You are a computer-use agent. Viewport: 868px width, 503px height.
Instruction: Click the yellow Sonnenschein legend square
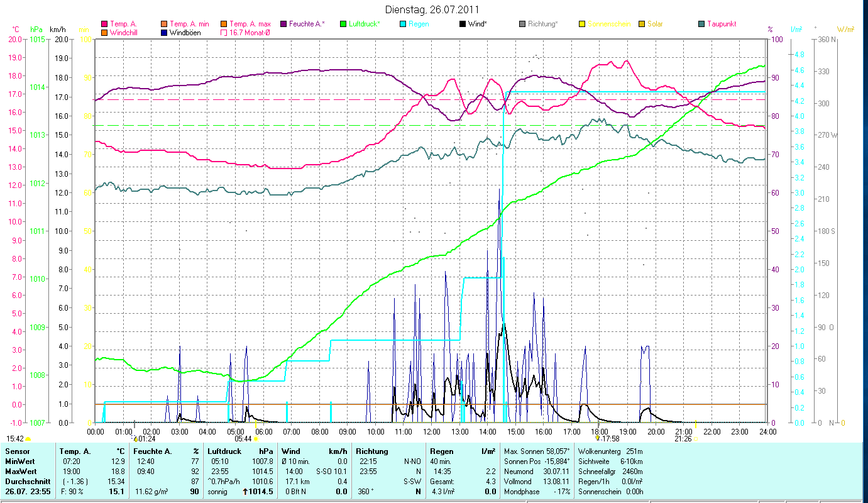coord(582,24)
